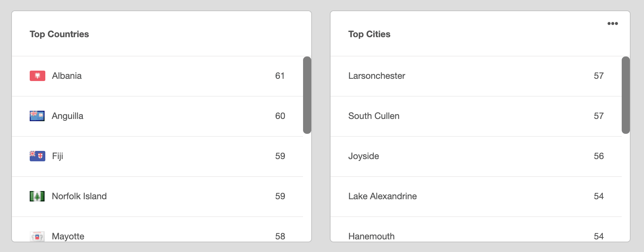Click the Top Countries panel heading
Image resolution: width=644 pixels, height=252 pixels.
tap(59, 34)
